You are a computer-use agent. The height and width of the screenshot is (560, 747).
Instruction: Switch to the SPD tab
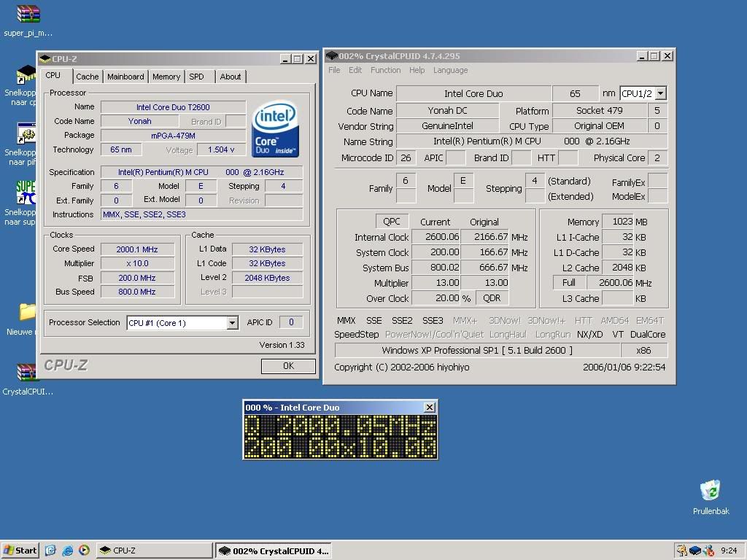pos(196,77)
